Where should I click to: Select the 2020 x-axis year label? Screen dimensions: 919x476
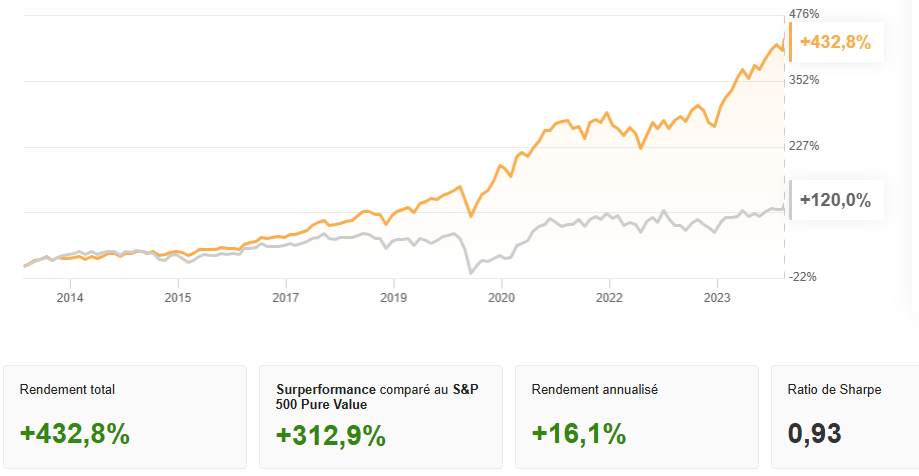tap(501, 297)
